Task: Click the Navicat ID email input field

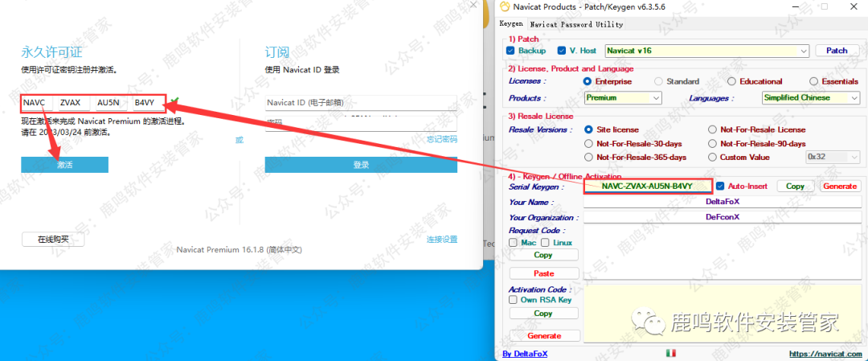Action: 360,103
